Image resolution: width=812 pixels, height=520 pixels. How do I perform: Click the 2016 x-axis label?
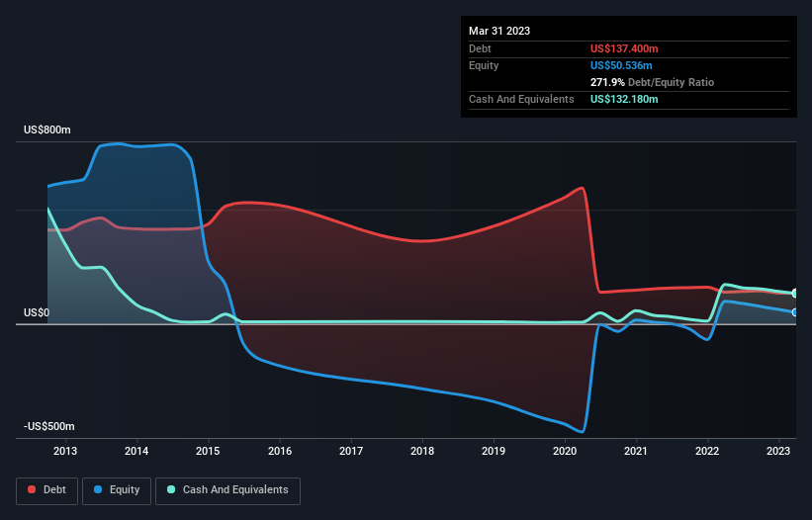280,451
